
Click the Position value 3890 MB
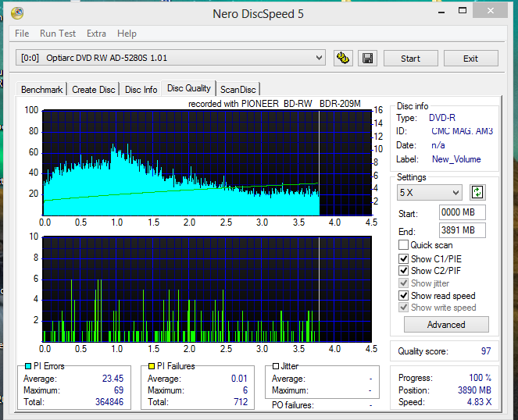point(474,390)
